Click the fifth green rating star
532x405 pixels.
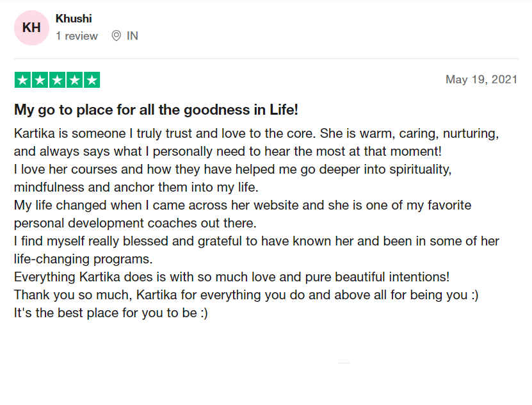pyautogui.click(x=92, y=80)
